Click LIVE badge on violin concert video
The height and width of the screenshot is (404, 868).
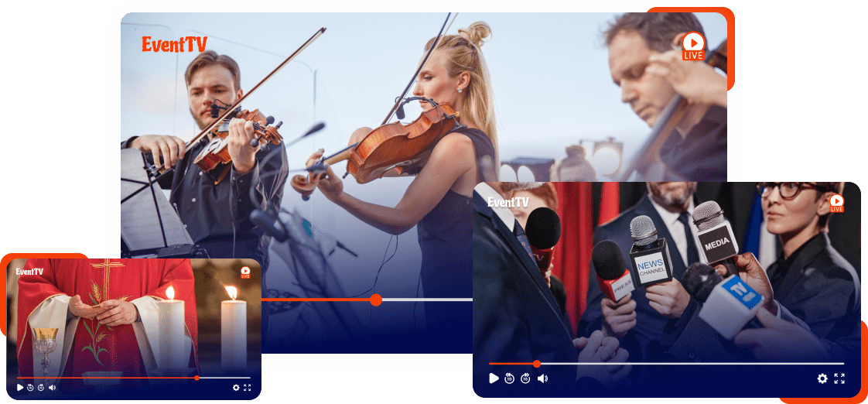click(693, 46)
